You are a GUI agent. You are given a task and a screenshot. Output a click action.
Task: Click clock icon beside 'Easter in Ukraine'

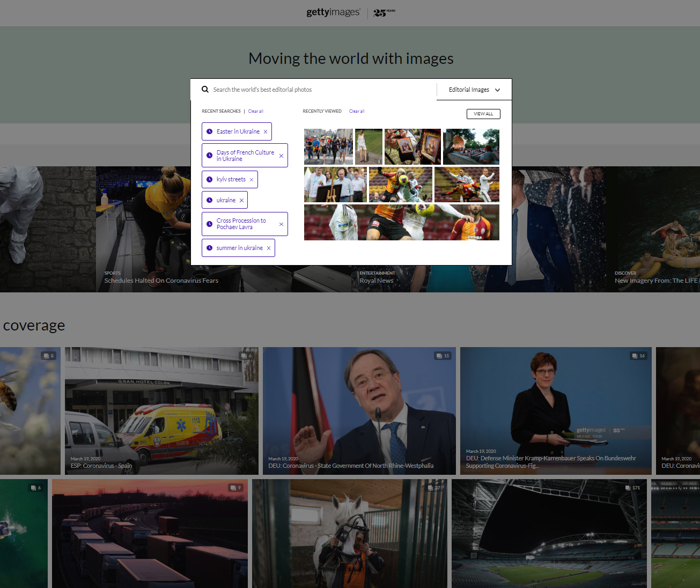210,131
